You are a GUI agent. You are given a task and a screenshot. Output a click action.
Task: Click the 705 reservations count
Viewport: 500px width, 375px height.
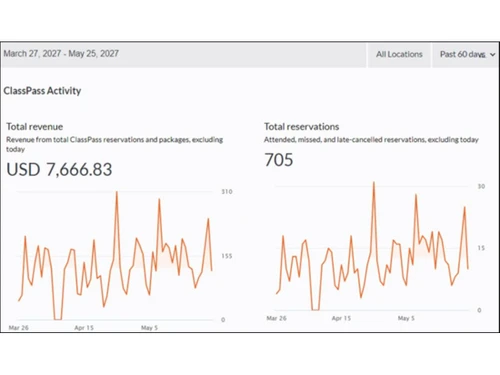(x=279, y=160)
